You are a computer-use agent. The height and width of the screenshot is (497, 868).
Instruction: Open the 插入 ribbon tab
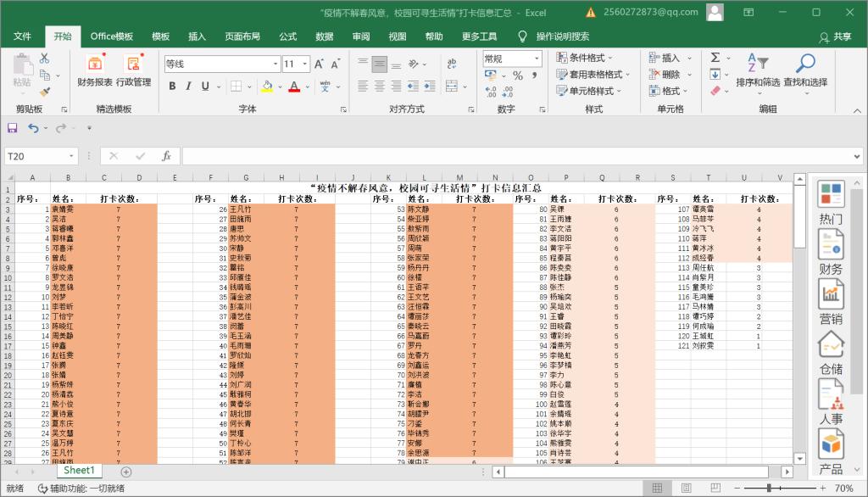click(x=197, y=36)
